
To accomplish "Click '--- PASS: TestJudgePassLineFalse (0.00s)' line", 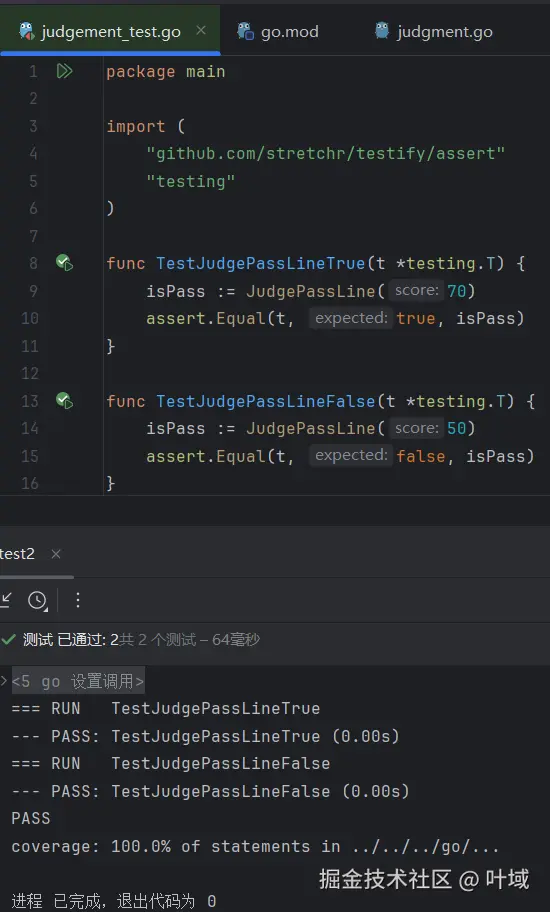I will pyautogui.click(x=210, y=792).
